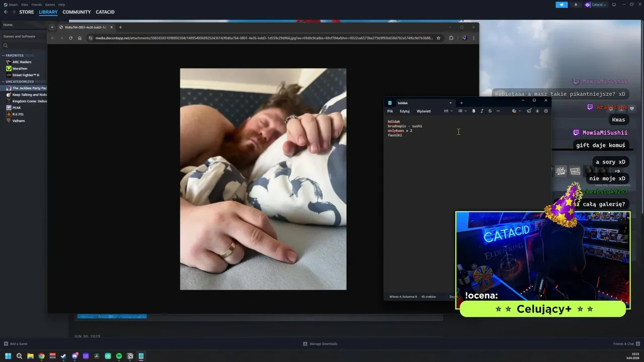
Task: Open the Edytuj menu in Notepad
Action: click(x=405, y=111)
